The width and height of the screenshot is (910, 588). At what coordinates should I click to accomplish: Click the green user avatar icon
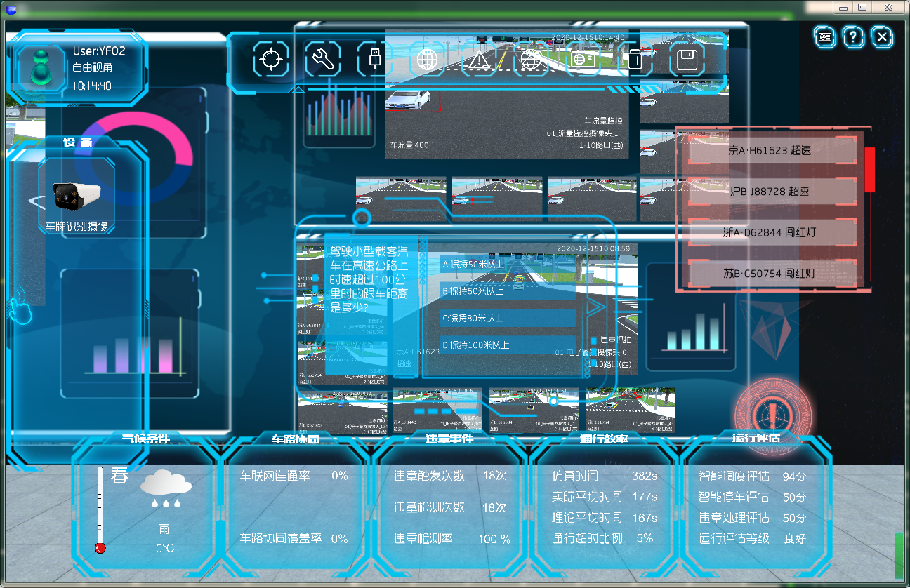41,68
